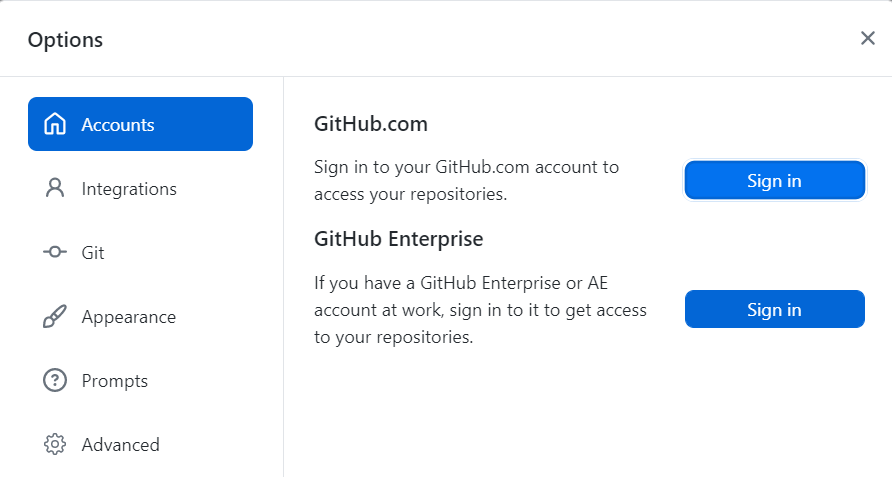Close the Options dialog
Viewport: 892px width, 477px height.
point(867,38)
